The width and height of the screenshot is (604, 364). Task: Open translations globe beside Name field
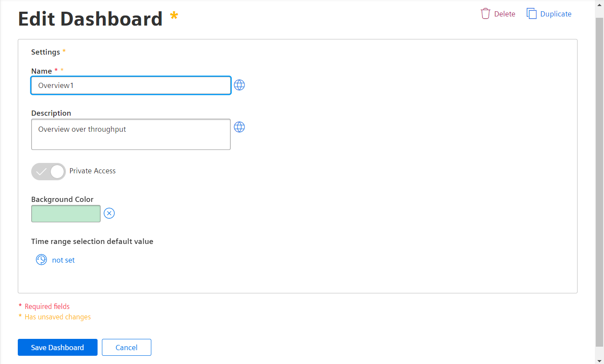click(239, 85)
